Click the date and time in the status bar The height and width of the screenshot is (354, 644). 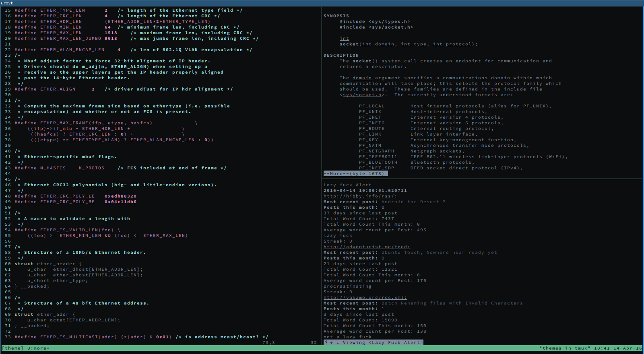(x=618, y=348)
